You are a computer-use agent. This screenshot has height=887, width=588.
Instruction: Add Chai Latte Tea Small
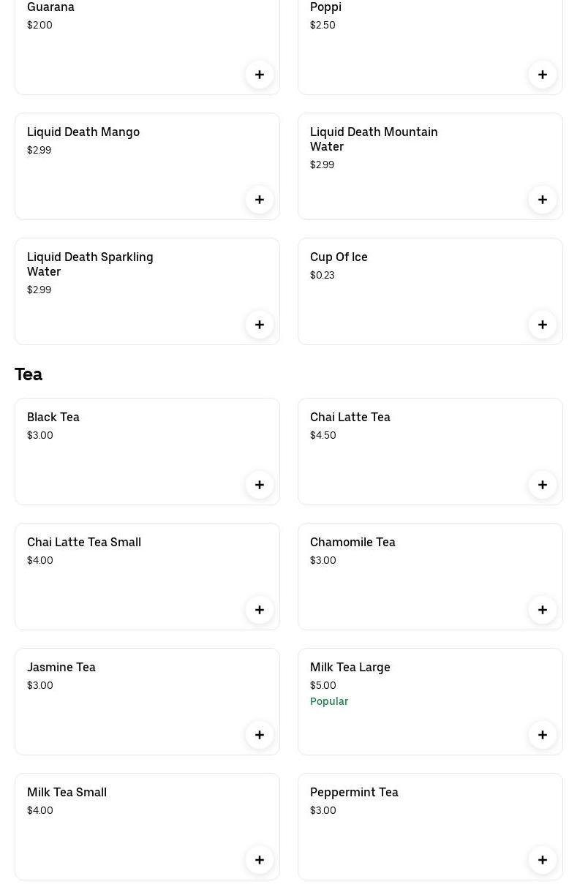click(260, 610)
